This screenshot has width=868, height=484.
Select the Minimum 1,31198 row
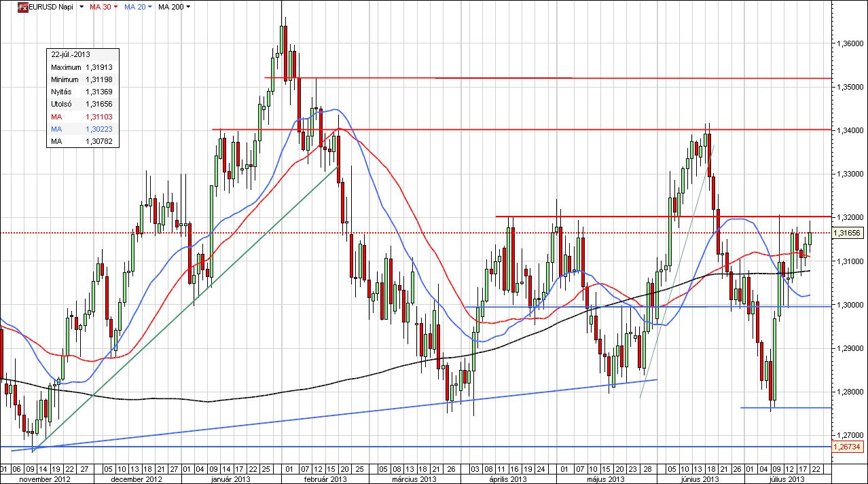(x=82, y=80)
